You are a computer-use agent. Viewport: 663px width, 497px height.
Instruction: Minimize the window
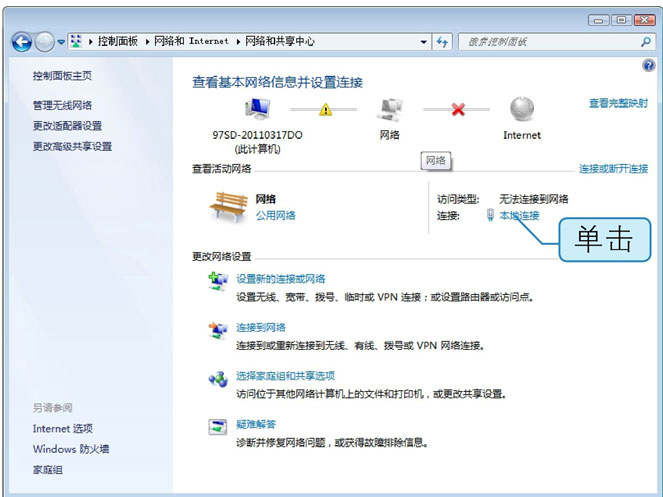pos(599,20)
